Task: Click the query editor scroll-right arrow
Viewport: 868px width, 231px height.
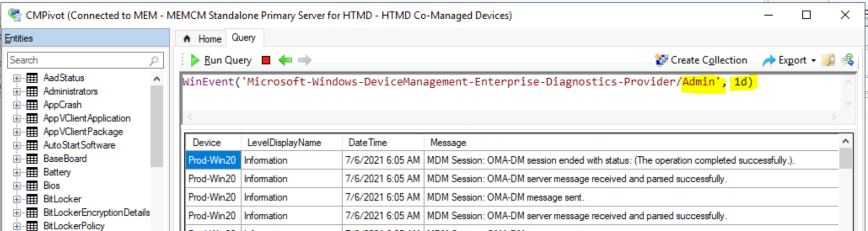Action: 834,117
